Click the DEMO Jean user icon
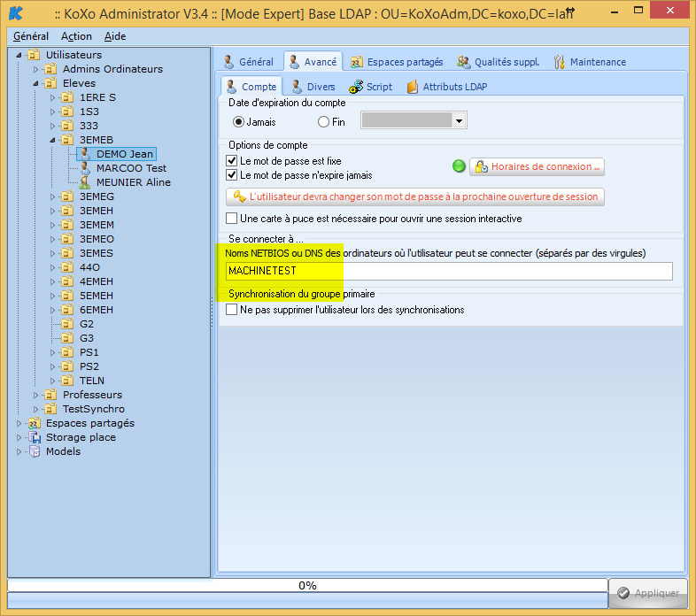The height and width of the screenshot is (616, 696). (84, 154)
